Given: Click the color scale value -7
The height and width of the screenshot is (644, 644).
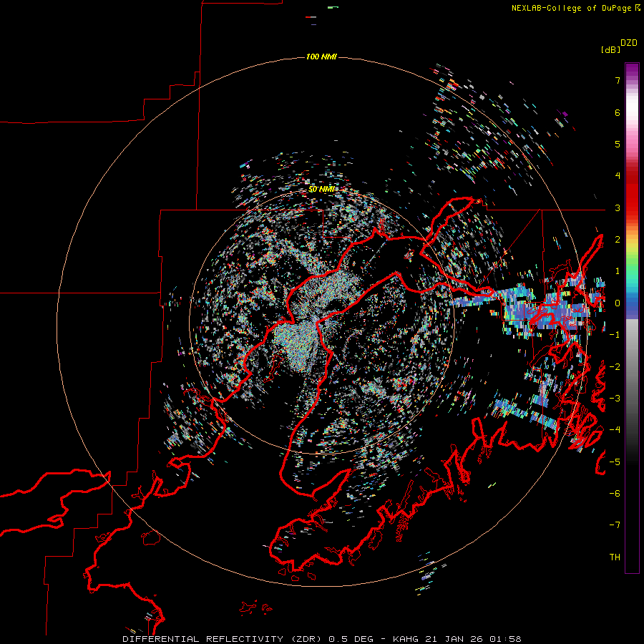Looking at the screenshot, I should coord(615,525).
